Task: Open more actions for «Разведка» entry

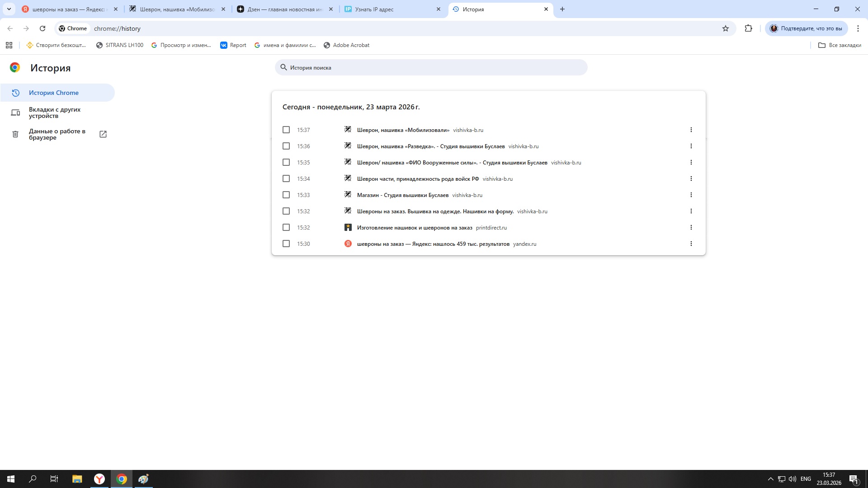Action: click(x=691, y=146)
